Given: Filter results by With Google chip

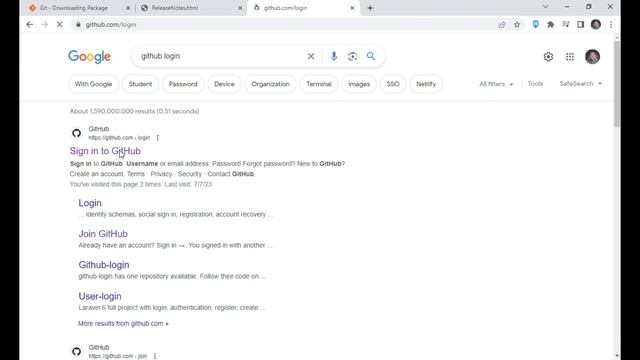Looking at the screenshot, I should point(93,84).
